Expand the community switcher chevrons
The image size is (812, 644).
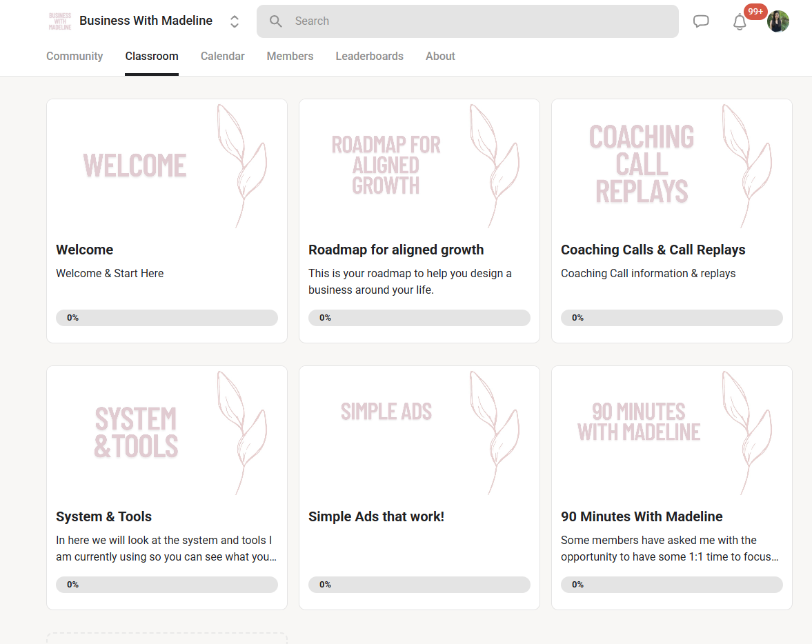[235, 21]
